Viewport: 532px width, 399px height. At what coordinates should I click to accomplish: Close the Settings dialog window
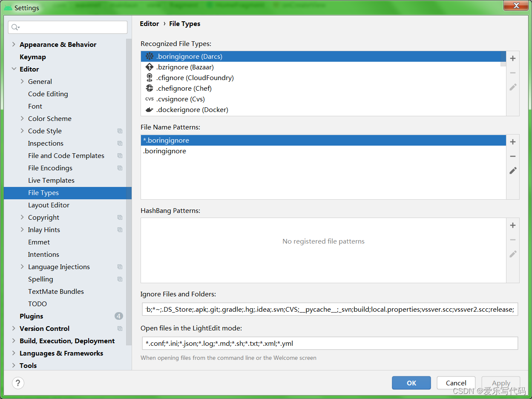coord(516,6)
